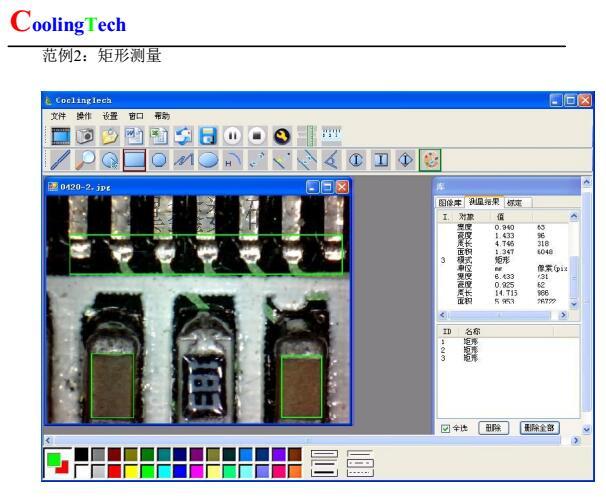Open settings with the wrench icon

[x=282, y=136]
